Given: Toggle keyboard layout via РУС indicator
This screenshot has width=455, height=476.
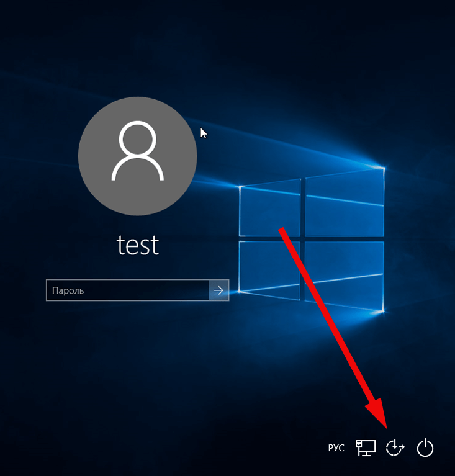Looking at the screenshot, I should pyautogui.click(x=336, y=448).
